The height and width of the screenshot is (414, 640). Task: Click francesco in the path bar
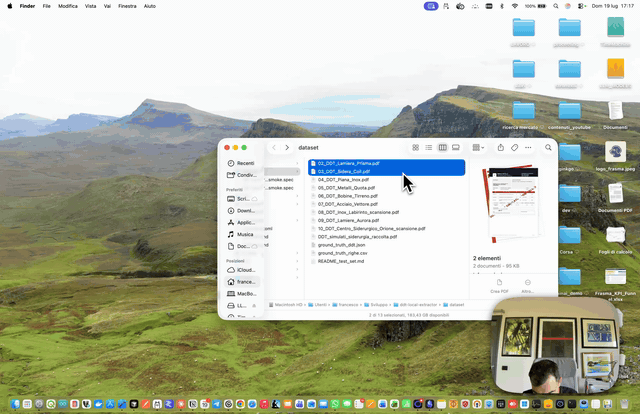tap(345, 305)
